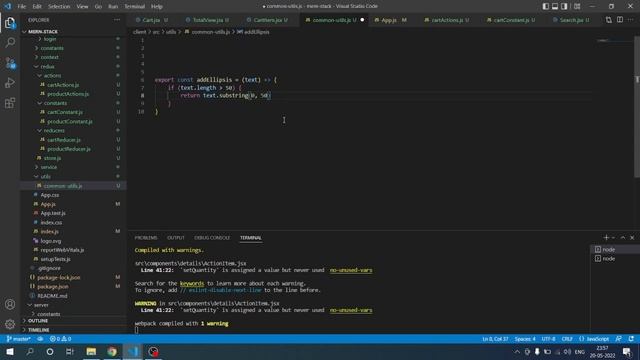Open the Explorer view in the activity bar

pyautogui.click(x=10, y=23)
